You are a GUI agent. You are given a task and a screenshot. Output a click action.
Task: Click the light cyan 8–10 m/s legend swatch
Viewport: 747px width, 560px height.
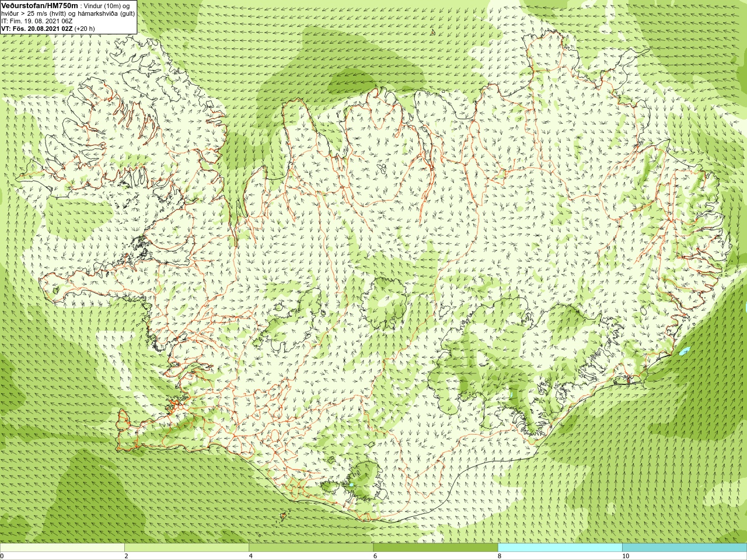point(560,548)
